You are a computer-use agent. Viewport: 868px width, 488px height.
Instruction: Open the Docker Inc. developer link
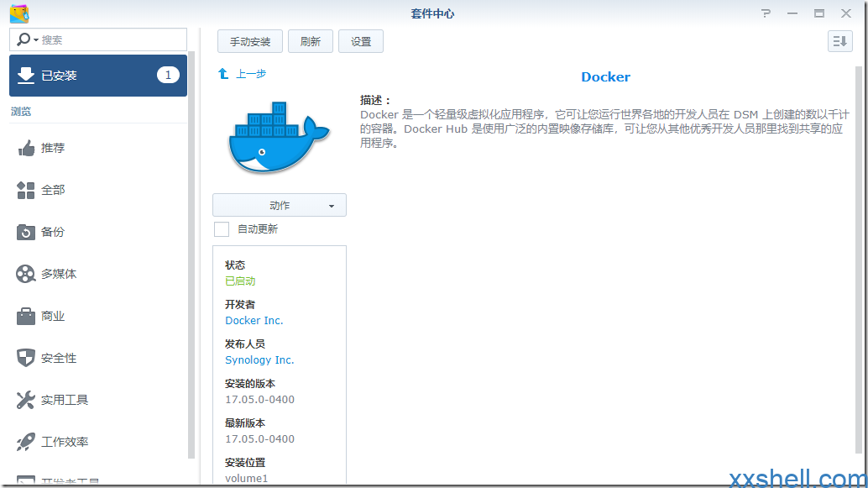click(254, 321)
